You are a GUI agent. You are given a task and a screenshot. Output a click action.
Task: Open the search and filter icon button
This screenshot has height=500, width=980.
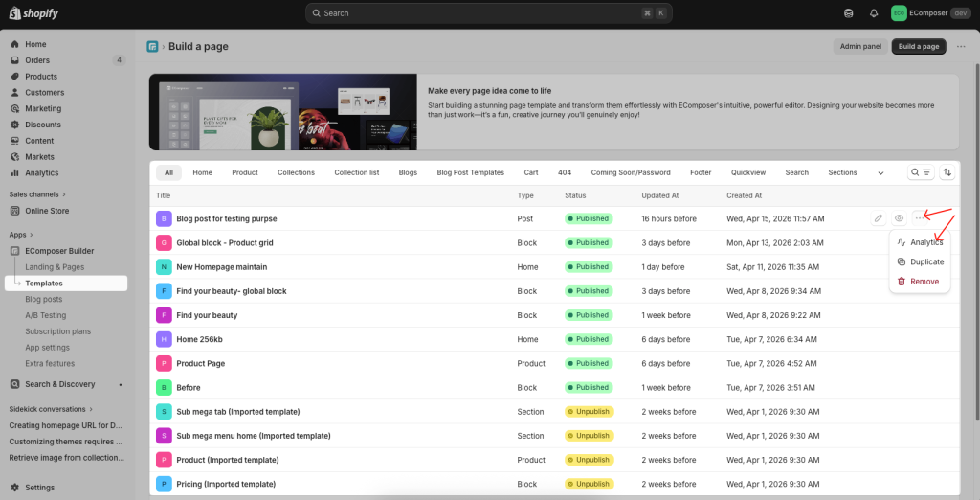[920, 172]
